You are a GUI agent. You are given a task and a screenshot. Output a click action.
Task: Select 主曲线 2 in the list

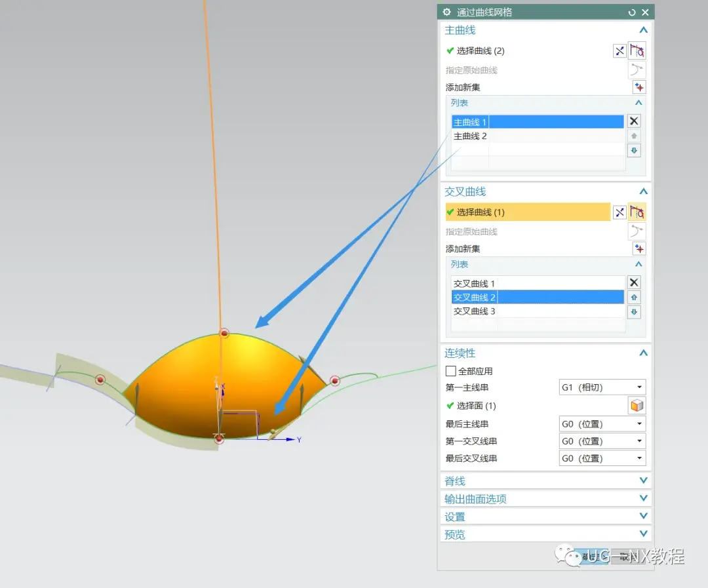[538, 136]
